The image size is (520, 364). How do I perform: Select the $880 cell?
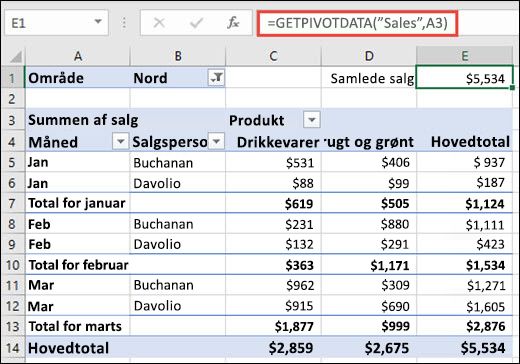coord(369,224)
